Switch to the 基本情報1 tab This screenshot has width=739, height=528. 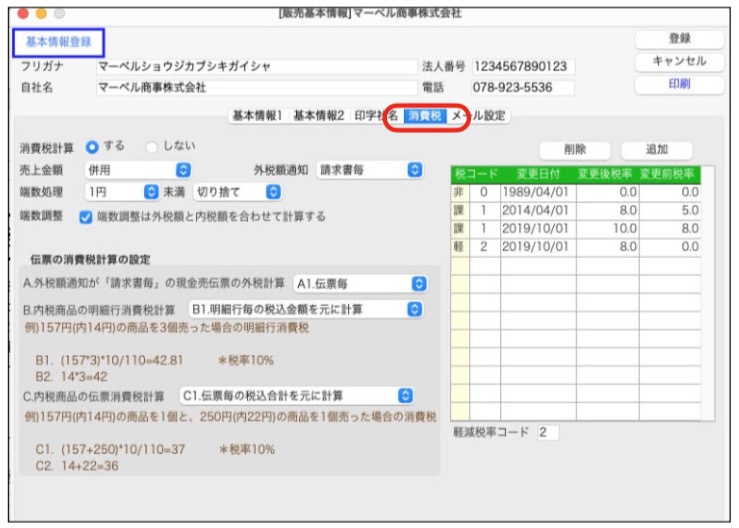click(257, 116)
